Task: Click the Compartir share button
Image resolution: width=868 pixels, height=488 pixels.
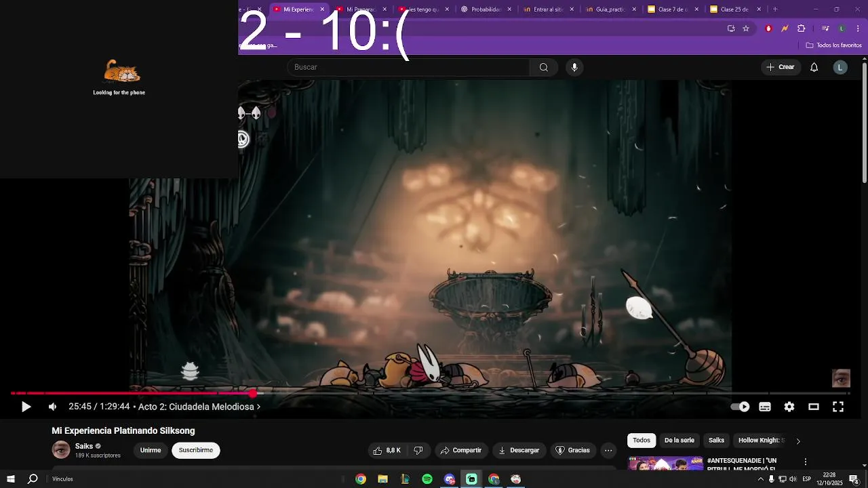Action: (x=460, y=450)
